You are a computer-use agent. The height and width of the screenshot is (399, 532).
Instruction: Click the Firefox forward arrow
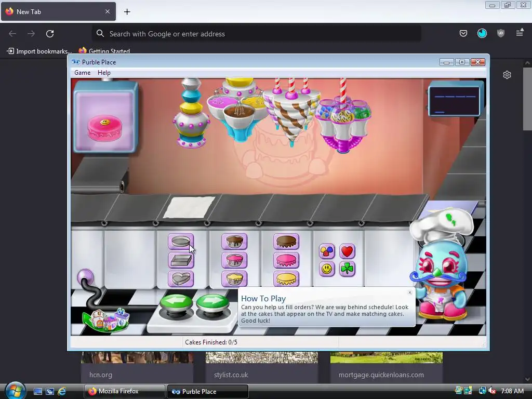click(31, 34)
